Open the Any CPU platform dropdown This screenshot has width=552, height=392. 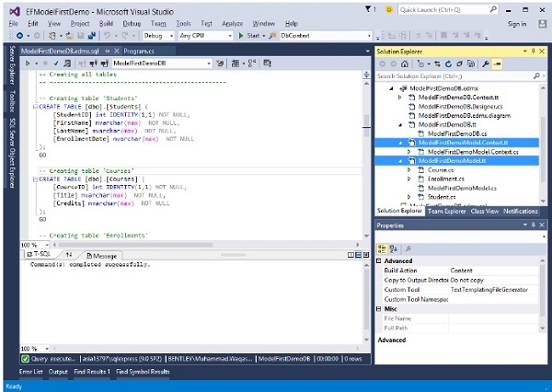pos(202,35)
